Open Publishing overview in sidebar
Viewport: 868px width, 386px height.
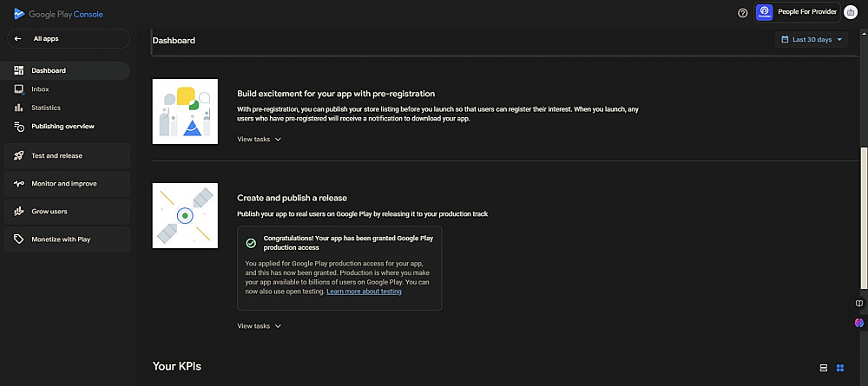click(x=62, y=127)
